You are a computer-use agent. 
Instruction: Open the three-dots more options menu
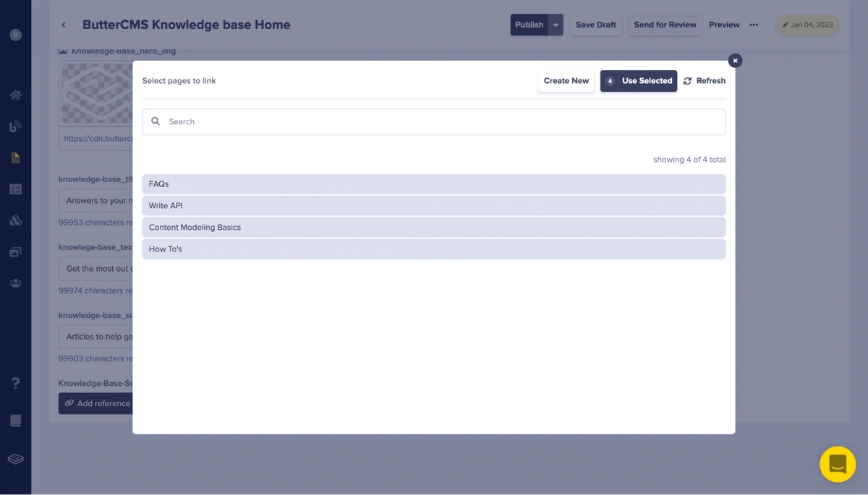754,25
